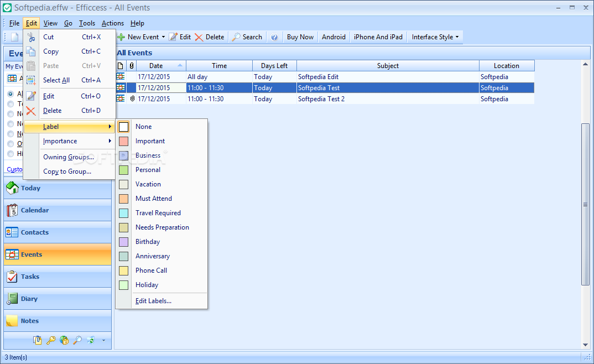Pick the Phone Call label color swatch

coord(123,271)
